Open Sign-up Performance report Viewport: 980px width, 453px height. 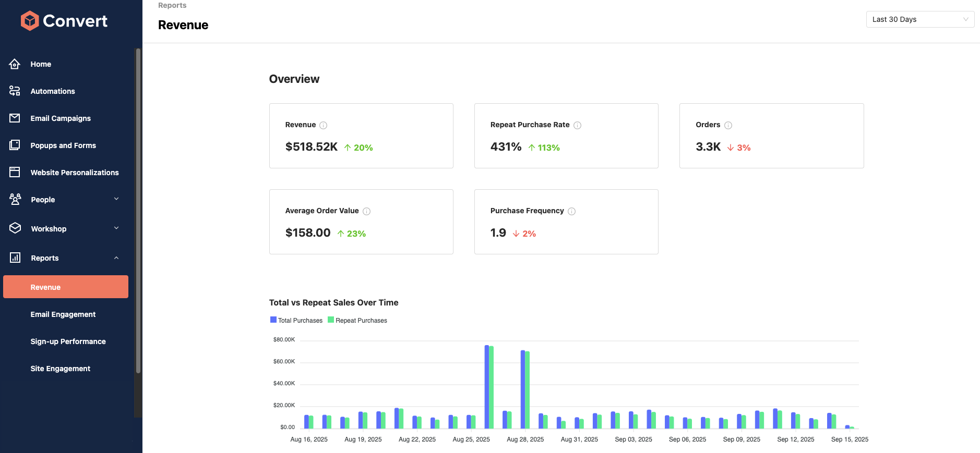coord(68,341)
